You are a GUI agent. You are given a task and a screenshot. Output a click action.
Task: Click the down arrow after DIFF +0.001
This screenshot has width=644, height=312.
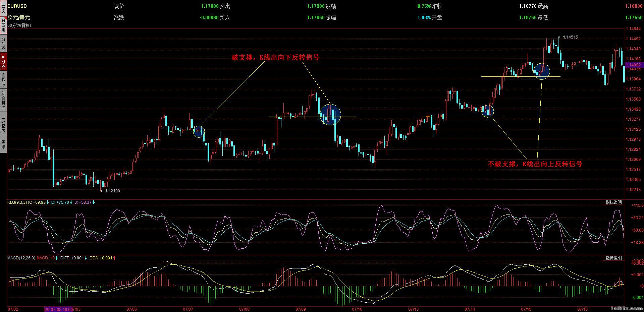[x=86, y=258]
